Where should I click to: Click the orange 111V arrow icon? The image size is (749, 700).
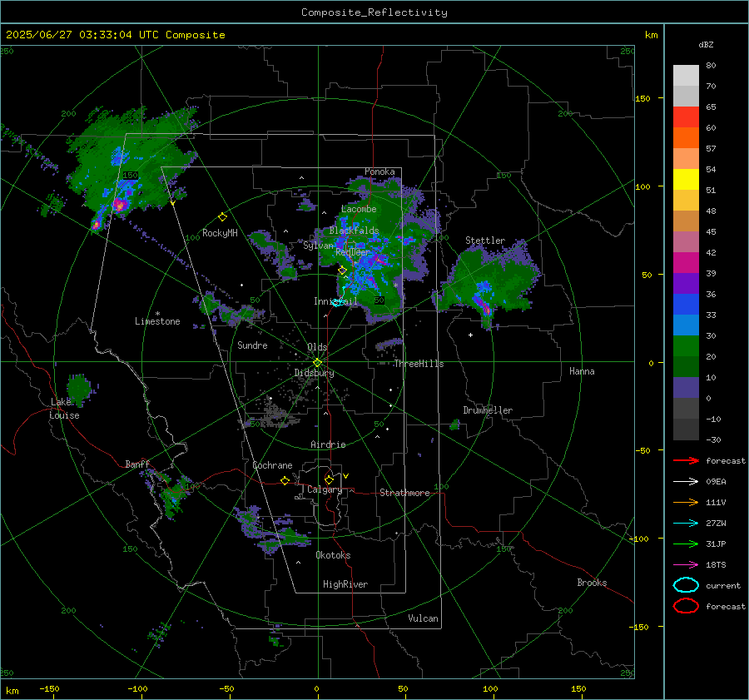point(686,502)
